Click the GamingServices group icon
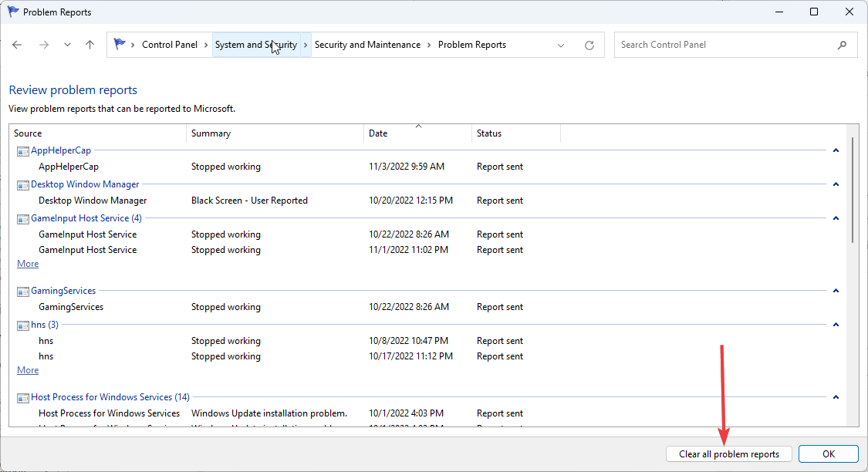The height and width of the screenshot is (472, 868). (22, 292)
